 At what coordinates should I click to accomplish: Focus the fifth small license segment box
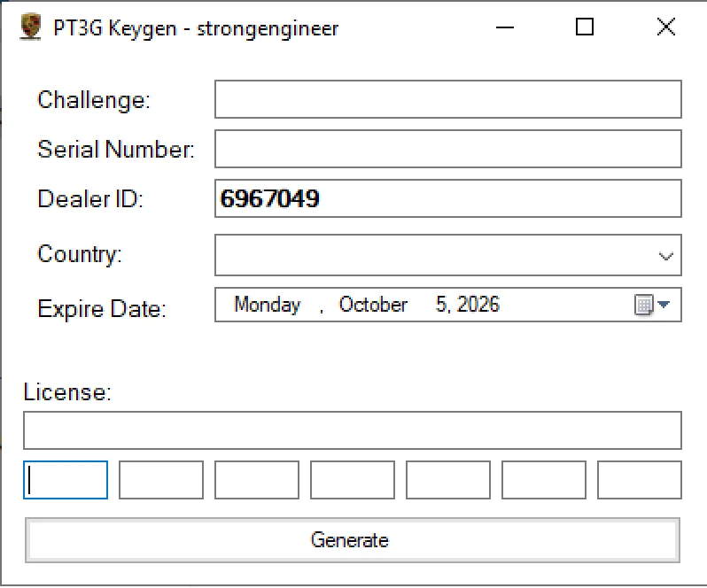448,480
